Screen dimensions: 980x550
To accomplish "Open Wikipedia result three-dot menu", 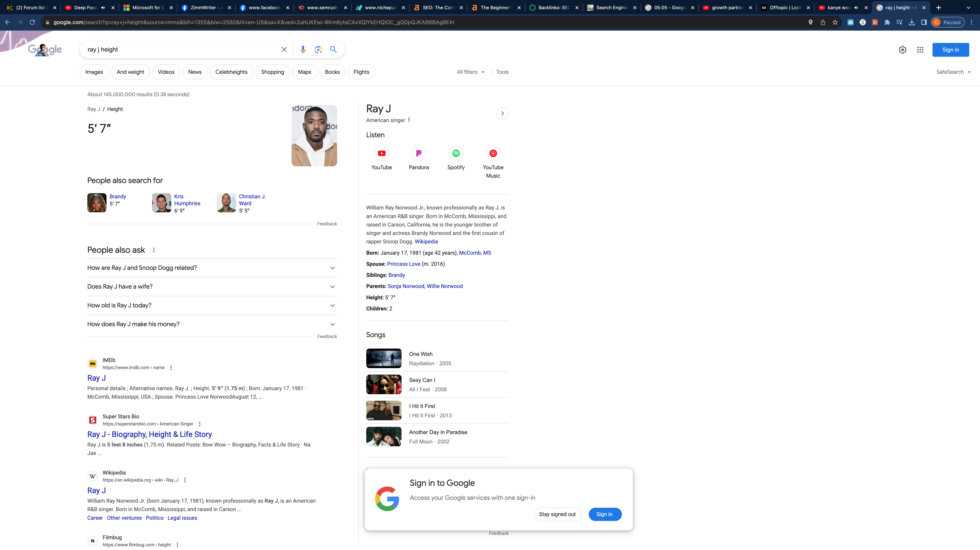I will pyautogui.click(x=185, y=480).
